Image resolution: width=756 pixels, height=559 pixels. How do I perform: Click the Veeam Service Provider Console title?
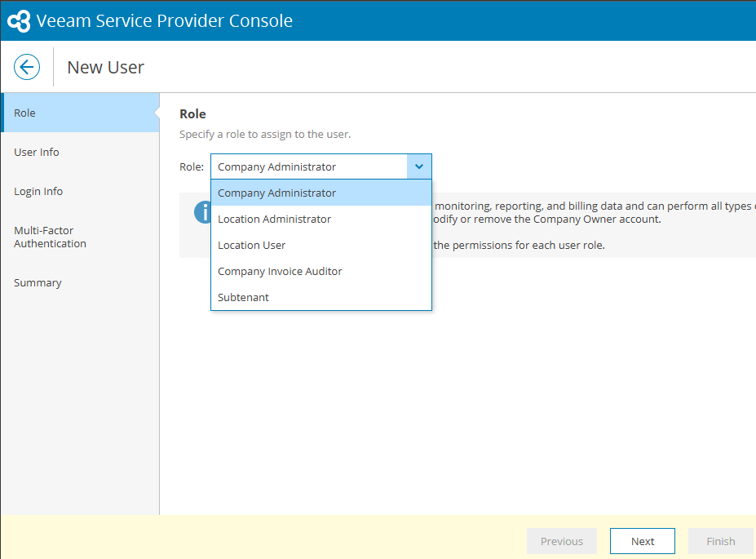pos(165,20)
